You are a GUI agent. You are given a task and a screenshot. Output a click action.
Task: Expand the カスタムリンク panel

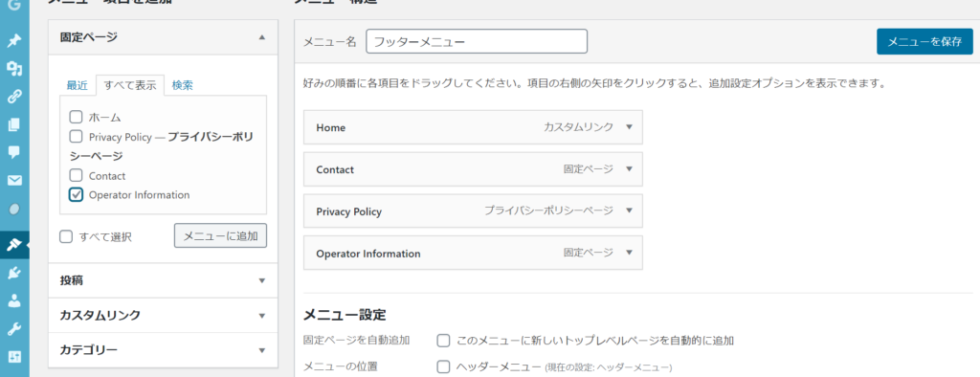[x=163, y=315]
